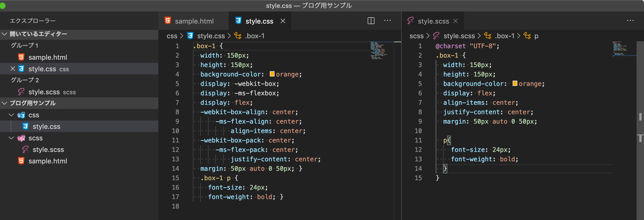Select the style.css editor tab
Viewport: 644px width, 220px height.
(x=260, y=21)
